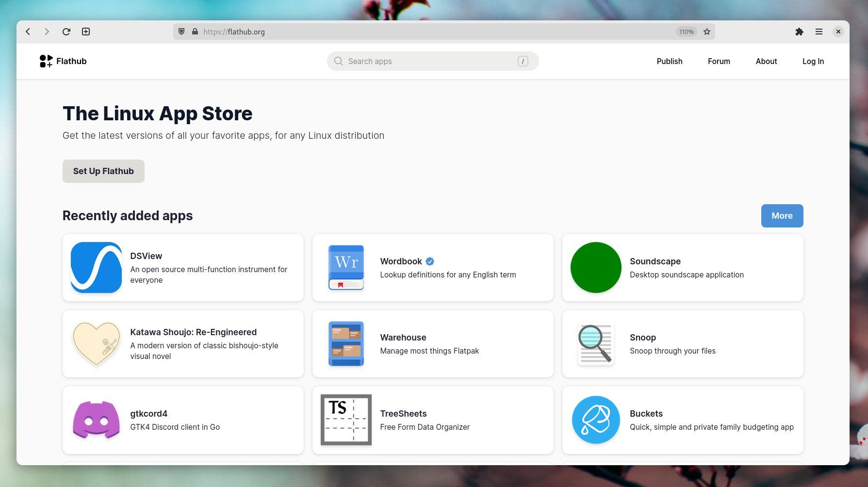
Task: Open the browser hamburger menu
Action: click(819, 32)
